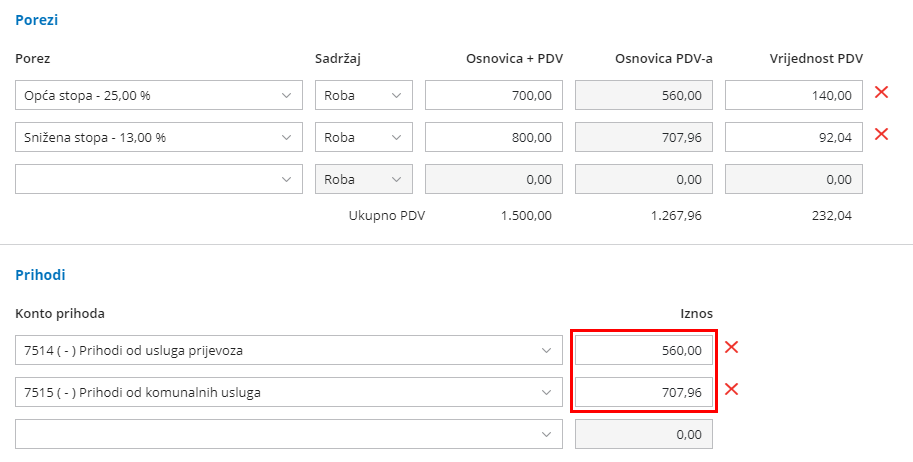The width and height of the screenshot is (913, 462).
Task: Click the 700,00 Osnovica + PDV field
Action: (494, 96)
